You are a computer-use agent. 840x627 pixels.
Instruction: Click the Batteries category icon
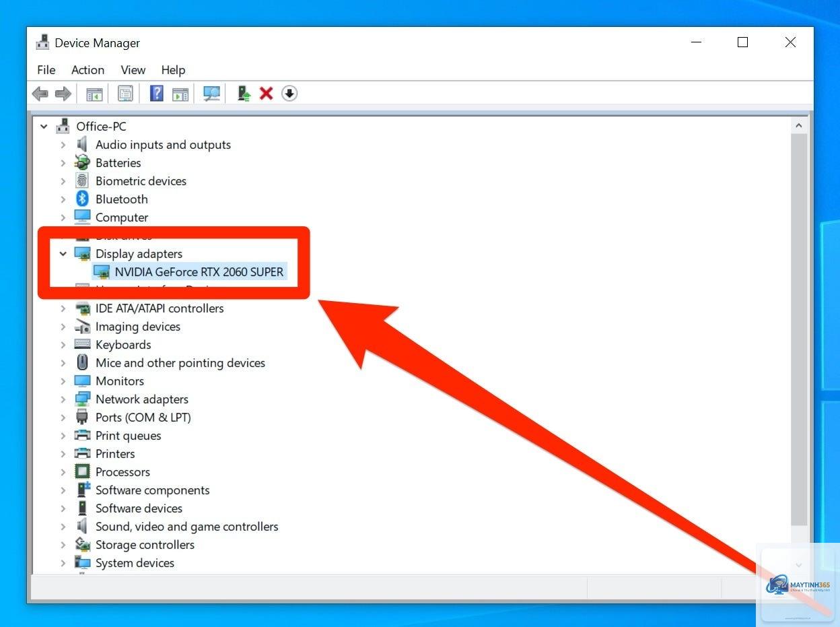coord(82,162)
